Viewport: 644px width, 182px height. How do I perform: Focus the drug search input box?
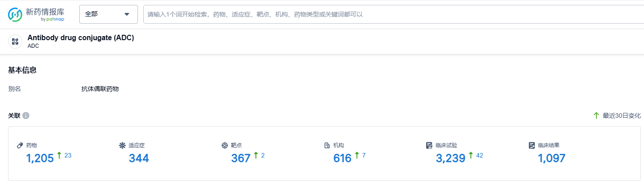(393, 14)
